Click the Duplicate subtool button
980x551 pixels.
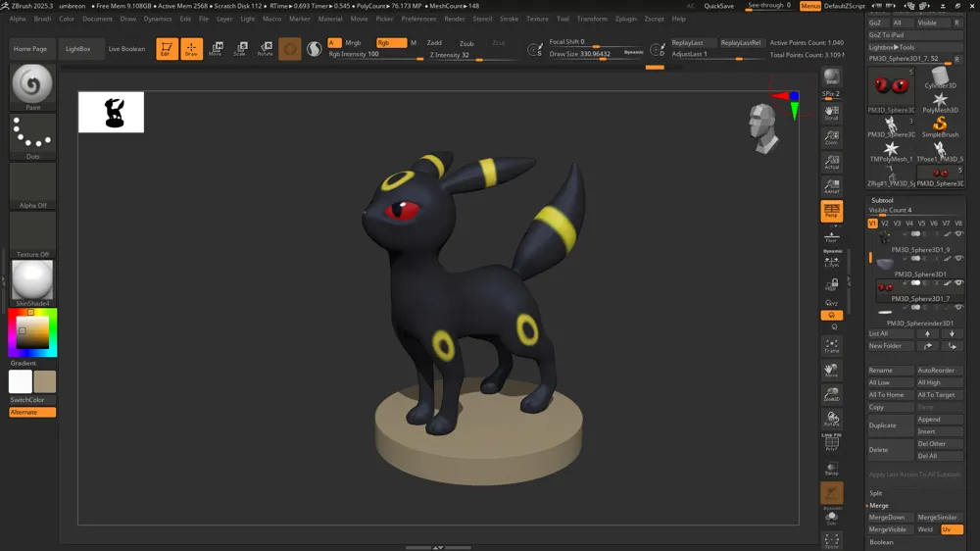pos(890,426)
